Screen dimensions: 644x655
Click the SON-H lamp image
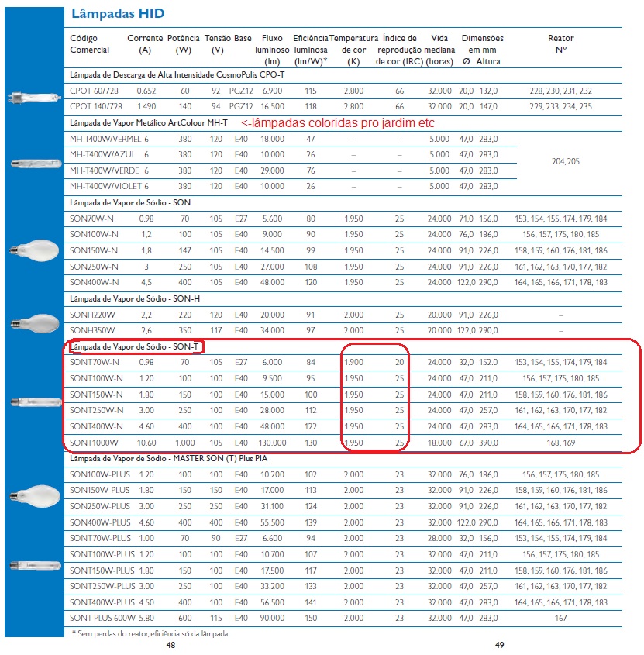35,323
